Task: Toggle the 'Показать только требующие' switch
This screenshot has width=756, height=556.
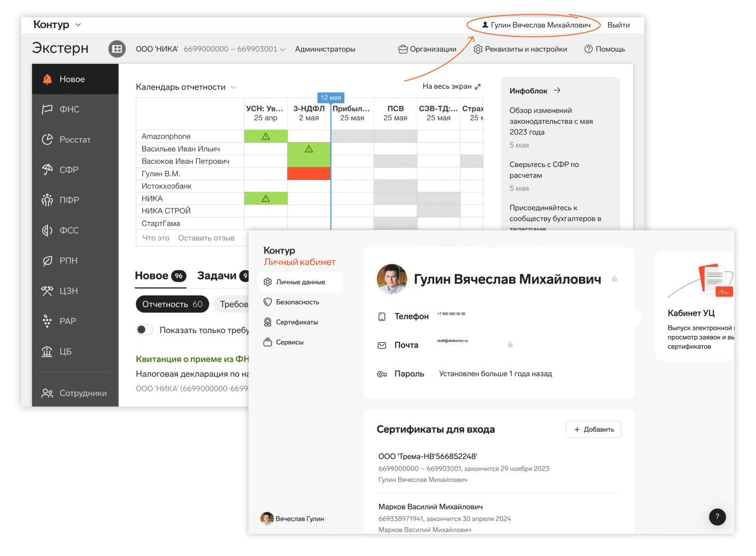Action: click(144, 330)
